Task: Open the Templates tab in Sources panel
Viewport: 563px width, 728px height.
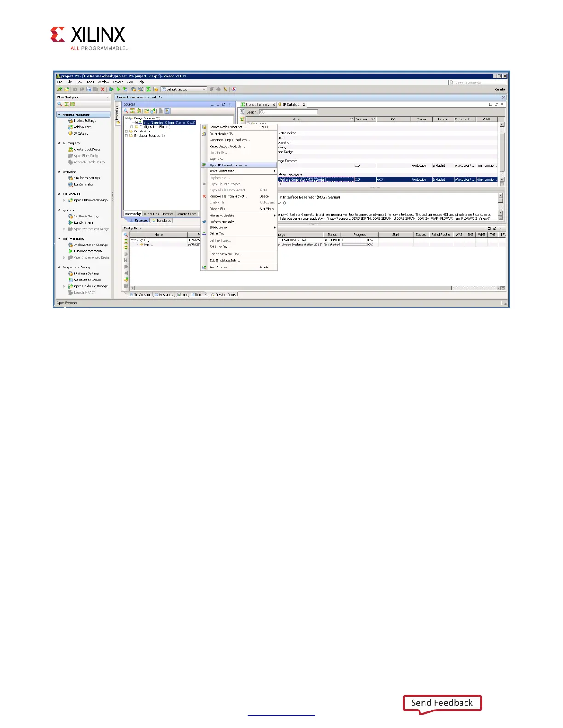Action: pos(161,221)
